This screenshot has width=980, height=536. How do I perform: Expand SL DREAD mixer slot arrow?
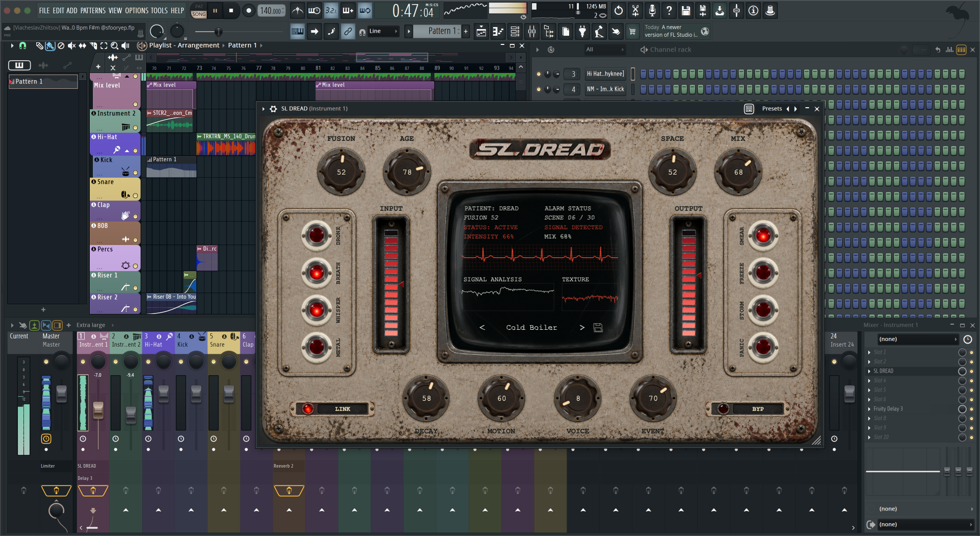pyautogui.click(x=869, y=371)
